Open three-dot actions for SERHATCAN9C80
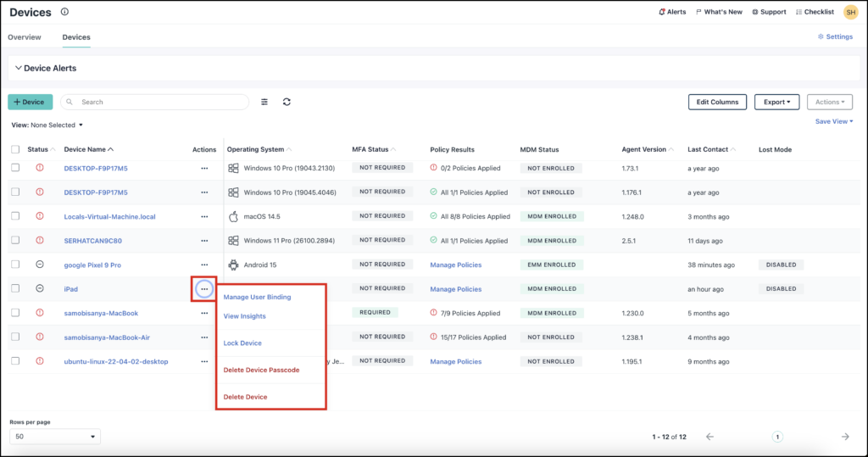868x457 pixels. 204,241
